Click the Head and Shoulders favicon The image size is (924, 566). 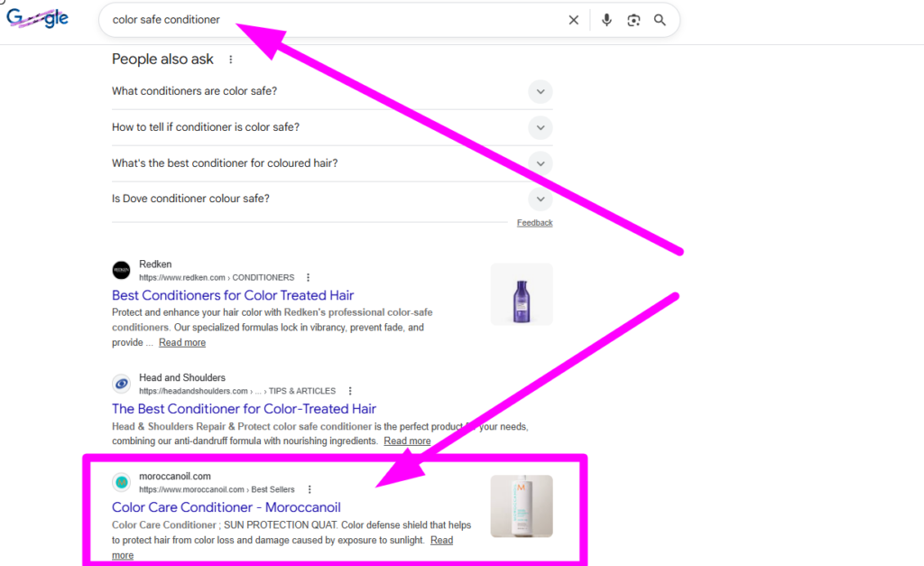click(x=122, y=383)
